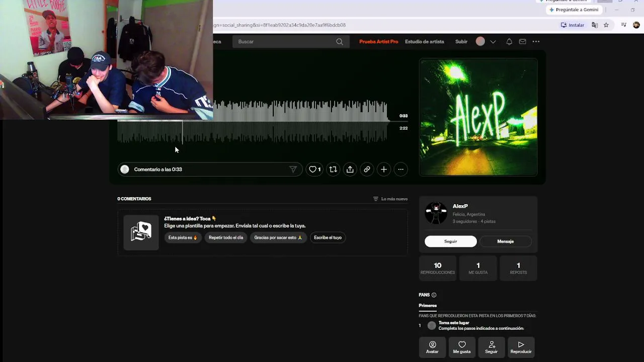
Task: Click the 0 COMENTARIOS heading
Action: (x=134, y=199)
